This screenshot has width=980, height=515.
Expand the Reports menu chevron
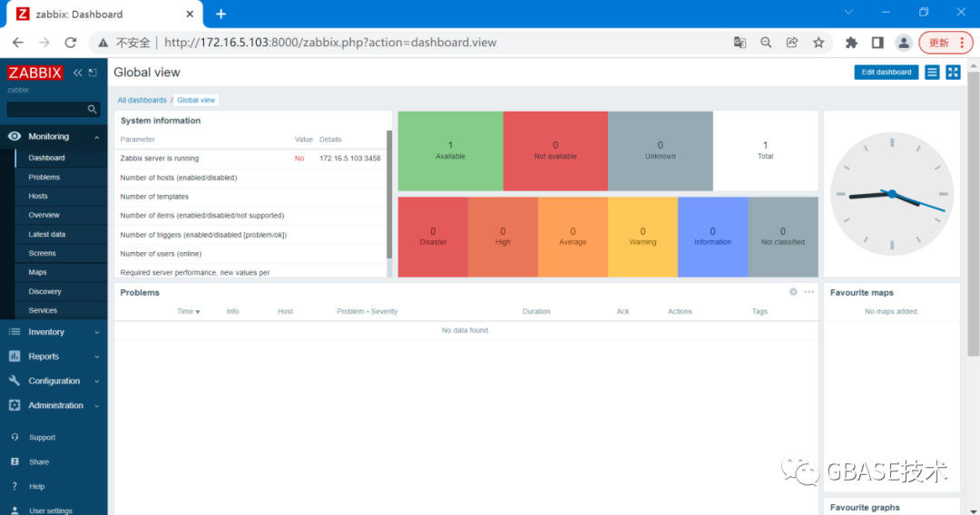(97, 356)
